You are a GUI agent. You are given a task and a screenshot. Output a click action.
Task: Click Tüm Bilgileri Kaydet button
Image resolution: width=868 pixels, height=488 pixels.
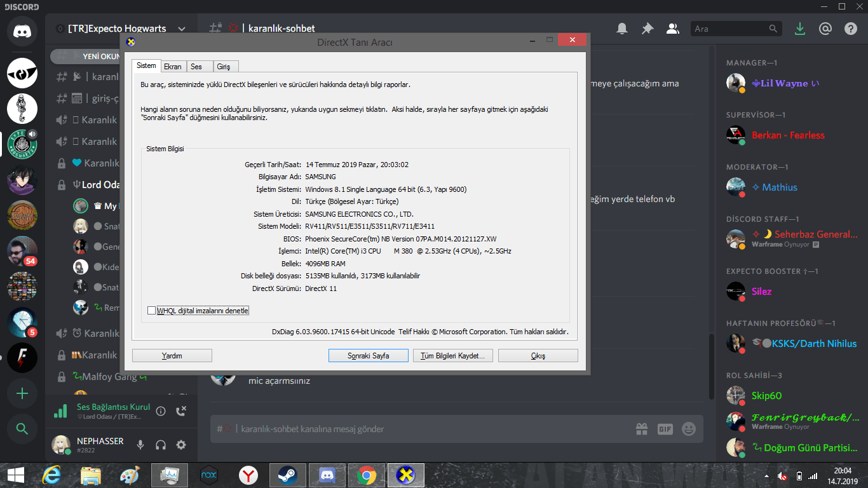click(x=452, y=356)
